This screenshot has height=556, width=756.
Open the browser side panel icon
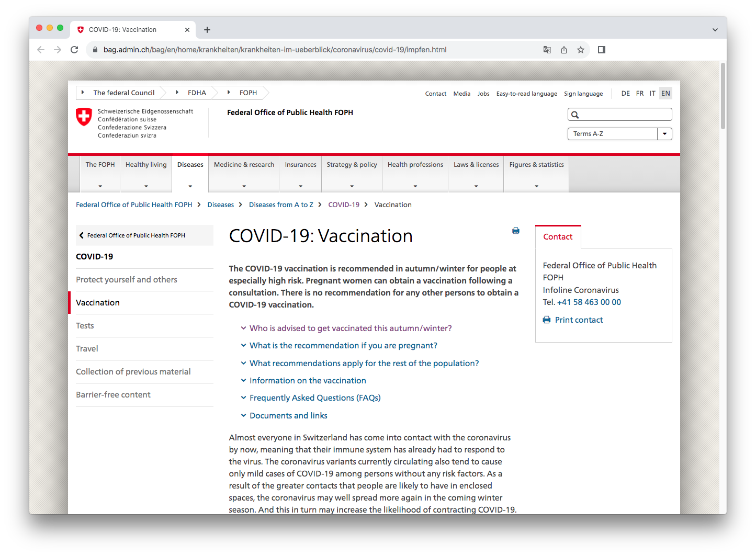coord(602,50)
